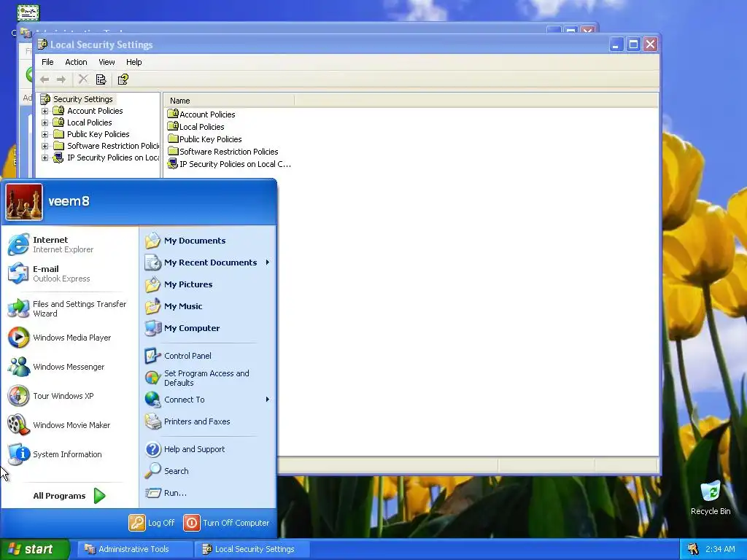Image resolution: width=747 pixels, height=560 pixels.
Task: Click the clock showing 2:34 AM
Action: tap(720, 549)
